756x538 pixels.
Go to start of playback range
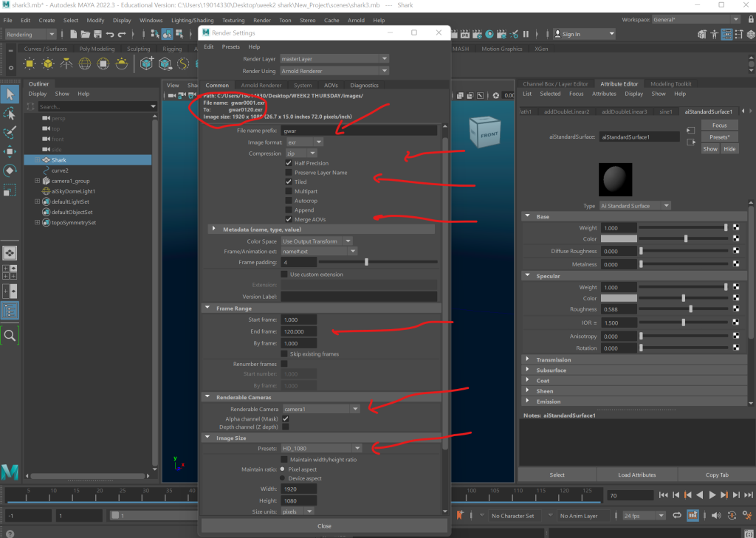pos(664,495)
